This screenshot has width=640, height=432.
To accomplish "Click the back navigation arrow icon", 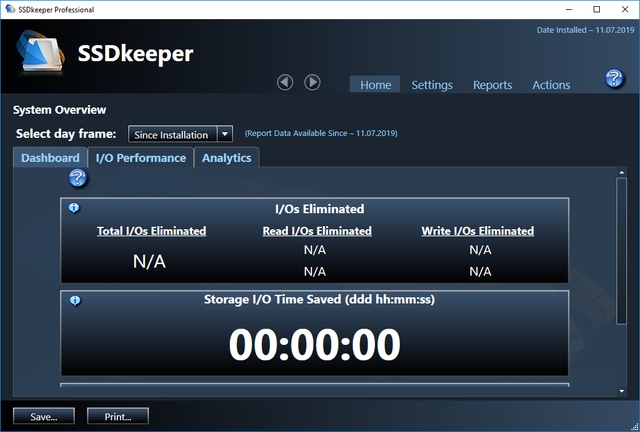I will (x=285, y=83).
